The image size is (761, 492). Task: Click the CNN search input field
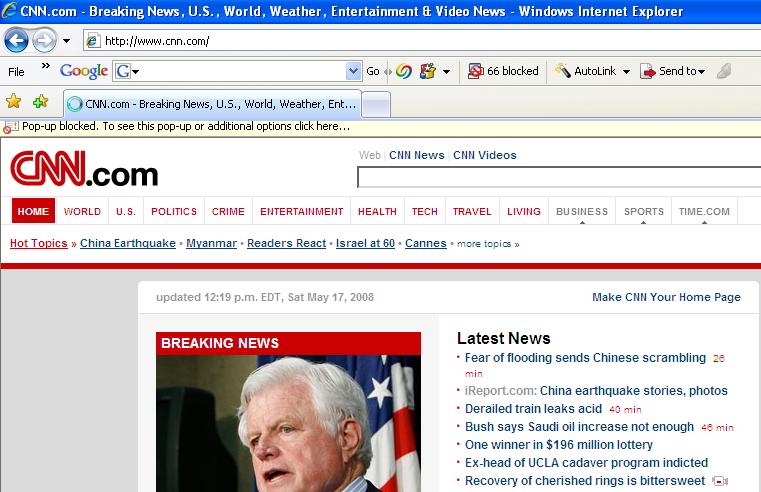pyautogui.click(x=558, y=178)
